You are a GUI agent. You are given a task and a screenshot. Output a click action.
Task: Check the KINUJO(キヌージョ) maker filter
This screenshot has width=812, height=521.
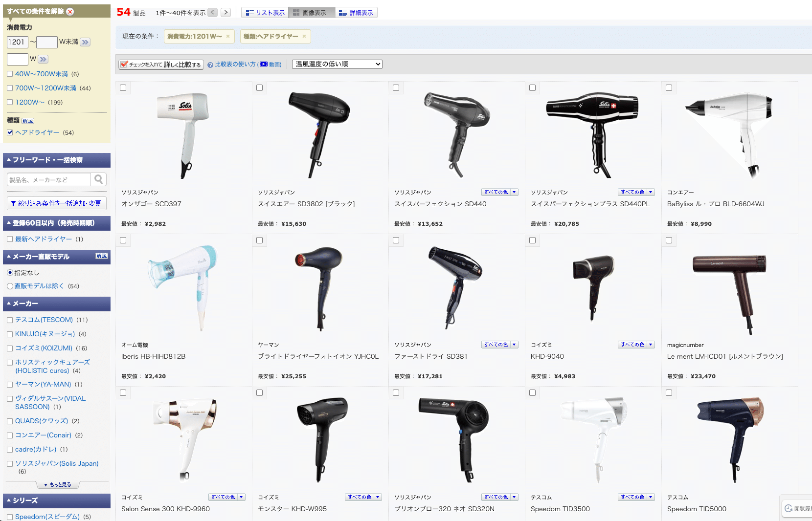click(10, 334)
